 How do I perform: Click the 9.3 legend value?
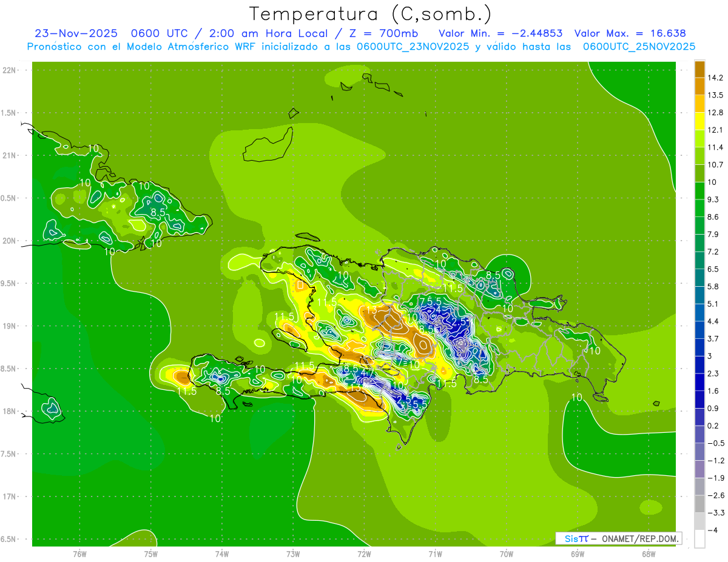713,199
